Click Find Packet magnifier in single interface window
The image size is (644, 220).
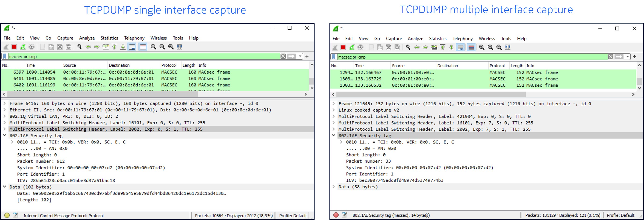pyautogui.click(x=80, y=47)
